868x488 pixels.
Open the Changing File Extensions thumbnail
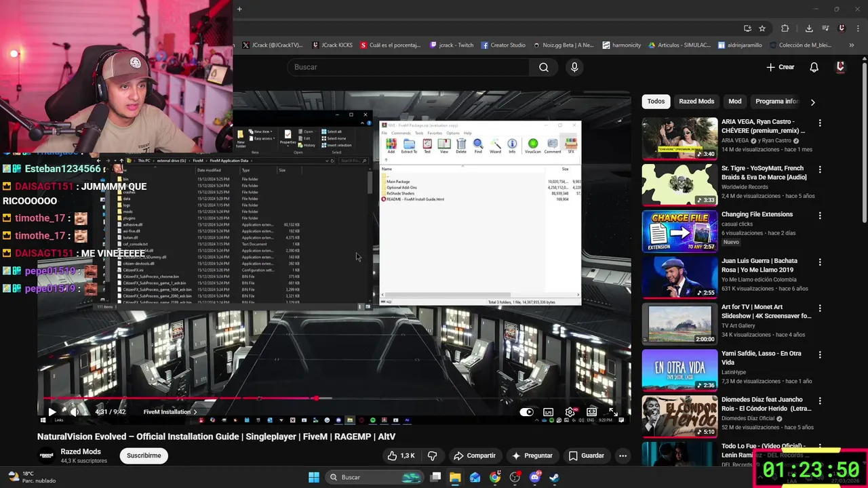tap(679, 231)
